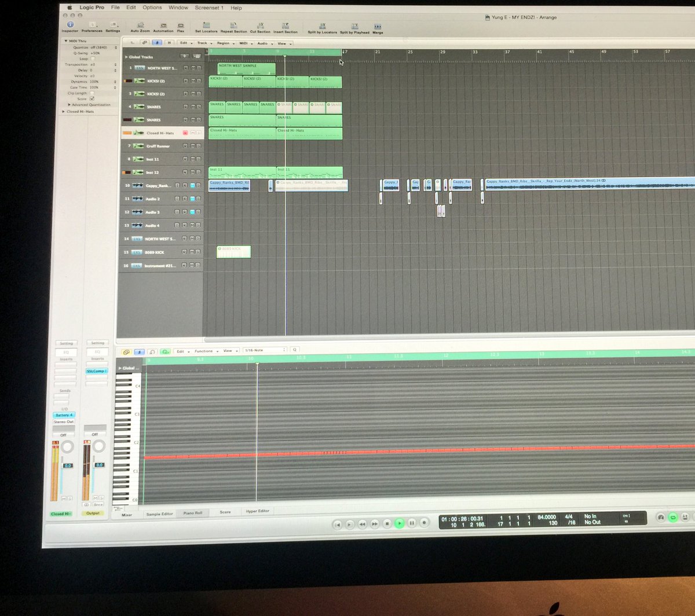Click the play button in the transport
Image resolution: width=695 pixels, height=616 pixels.
(400, 523)
